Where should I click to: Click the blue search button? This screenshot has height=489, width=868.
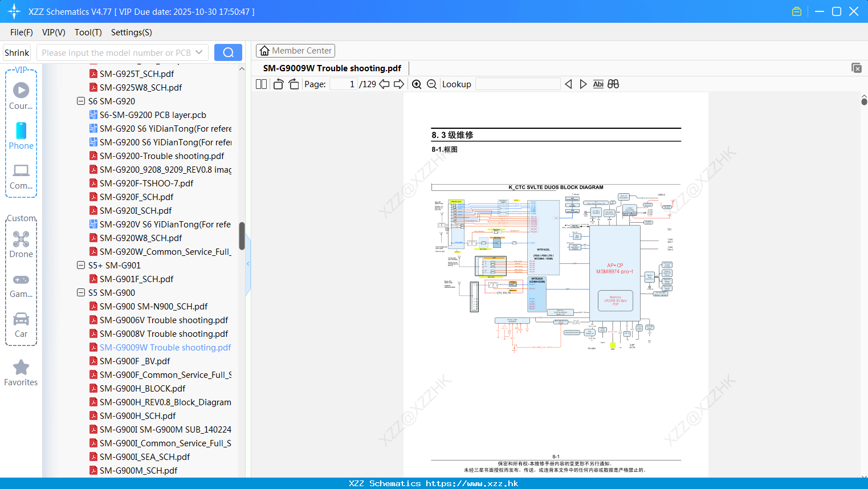coord(228,52)
